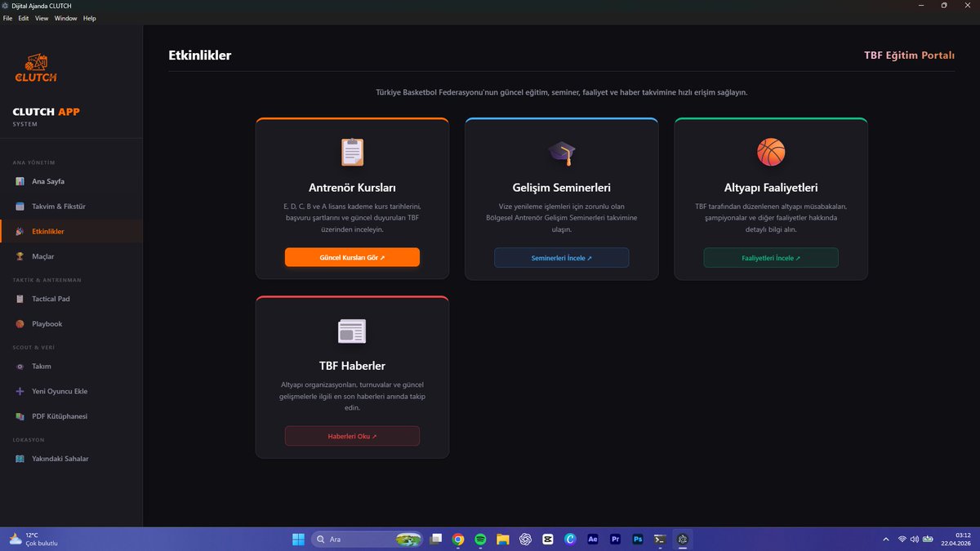Open TBF Eğitim Portalı link
Viewport: 980px width, 551px height.
[x=910, y=56]
